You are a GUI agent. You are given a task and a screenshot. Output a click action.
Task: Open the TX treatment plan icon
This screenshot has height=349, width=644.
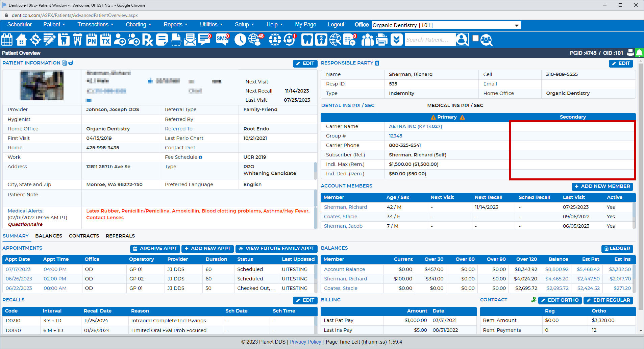click(x=105, y=40)
